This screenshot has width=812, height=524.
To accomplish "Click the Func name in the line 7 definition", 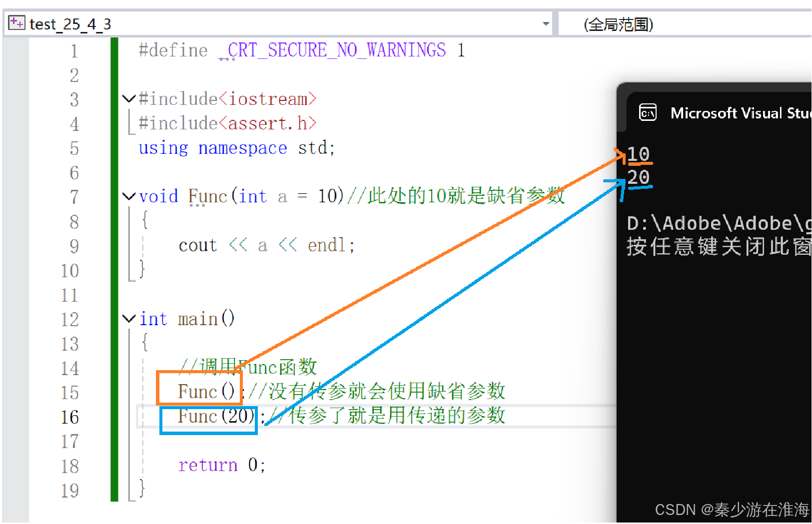I will point(208,196).
